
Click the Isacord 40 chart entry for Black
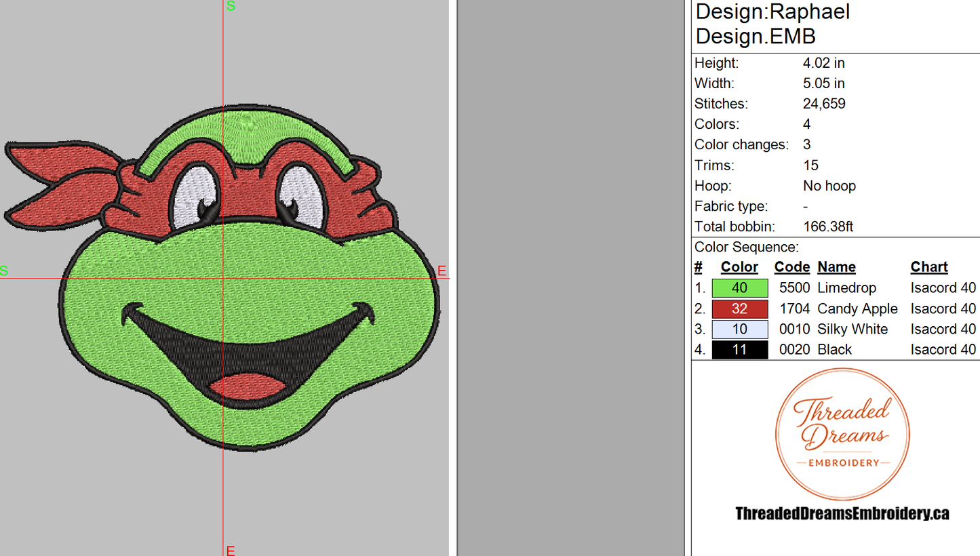pyautogui.click(x=943, y=349)
